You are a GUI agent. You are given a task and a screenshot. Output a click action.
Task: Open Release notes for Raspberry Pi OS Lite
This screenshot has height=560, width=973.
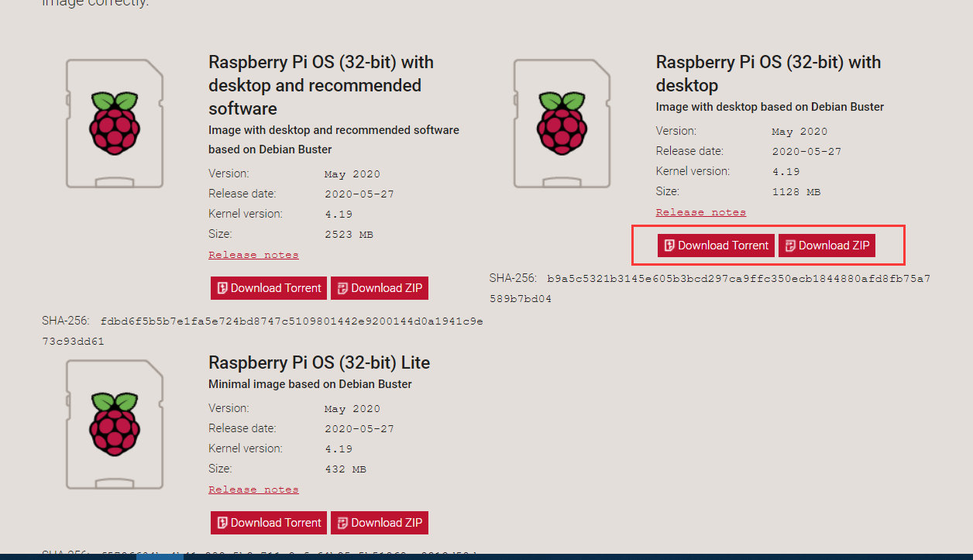pos(253,490)
